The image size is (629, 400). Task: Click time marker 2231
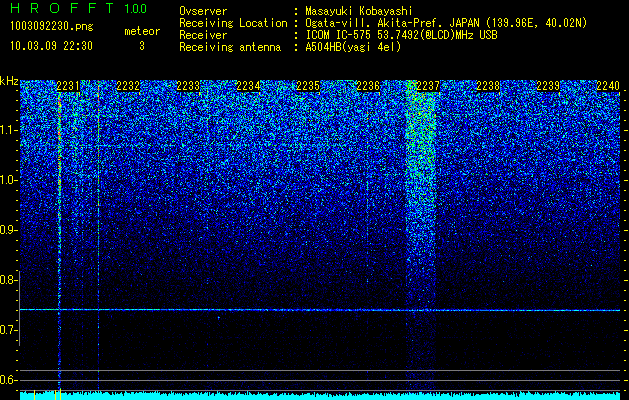pos(68,86)
